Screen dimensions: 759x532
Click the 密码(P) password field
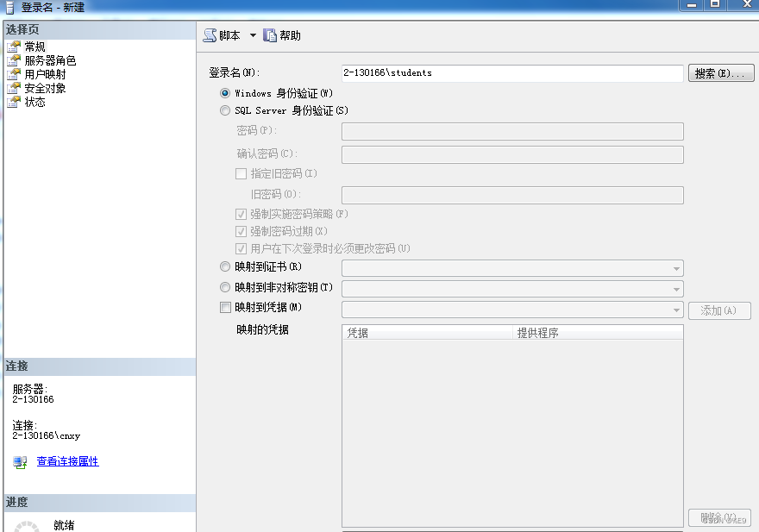(x=512, y=131)
